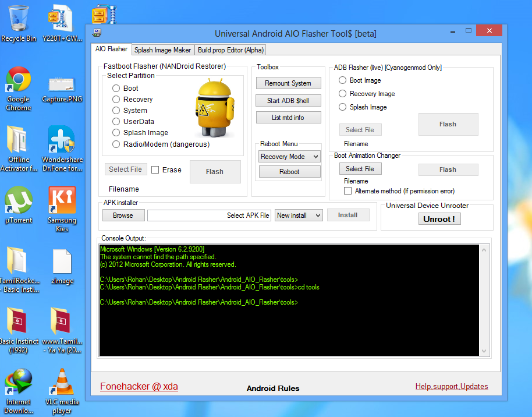Image resolution: width=532 pixels, height=417 pixels.
Task: Click the Unroot ! button
Action: coord(439,219)
